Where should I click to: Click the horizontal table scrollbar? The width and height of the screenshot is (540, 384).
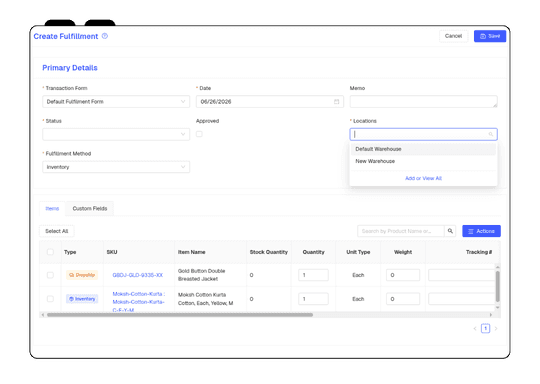(x=180, y=315)
